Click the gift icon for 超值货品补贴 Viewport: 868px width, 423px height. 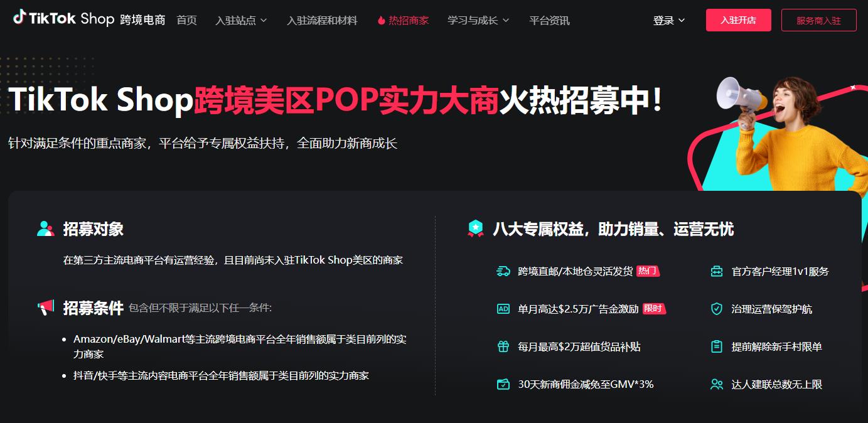(x=503, y=346)
